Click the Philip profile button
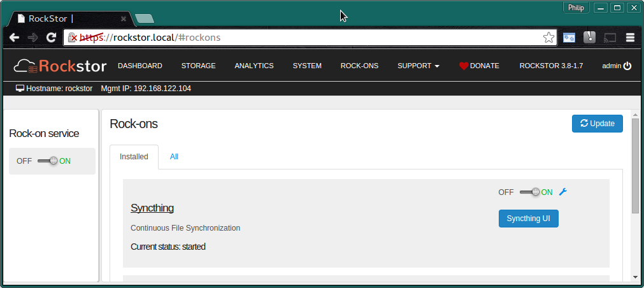644x288 pixels. 576,8
